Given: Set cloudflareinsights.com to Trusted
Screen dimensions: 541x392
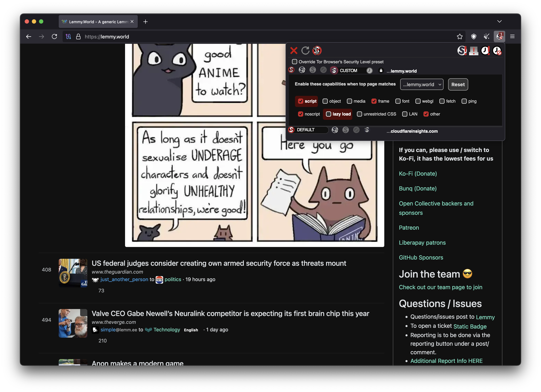Looking at the screenshot, I should tap(346, 130).
